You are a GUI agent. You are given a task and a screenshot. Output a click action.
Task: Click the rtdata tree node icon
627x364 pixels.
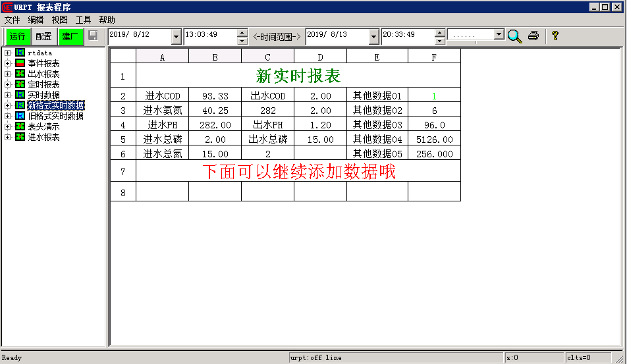tap(20, 53)
